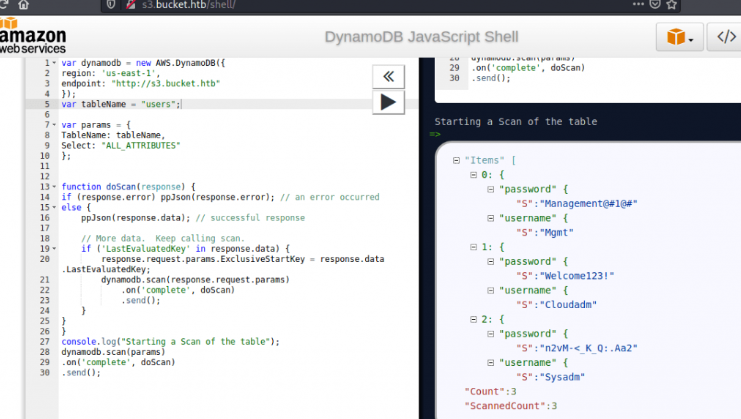Click the "Cloudadm" username value
741x419 pixels.
[x=568, y=305]
